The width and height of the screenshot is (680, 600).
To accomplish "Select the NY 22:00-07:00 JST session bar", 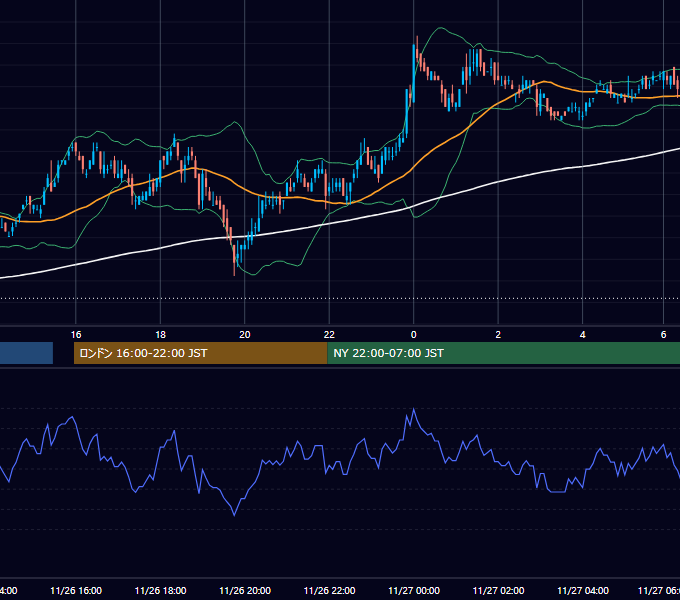I will tap(503, 353).
